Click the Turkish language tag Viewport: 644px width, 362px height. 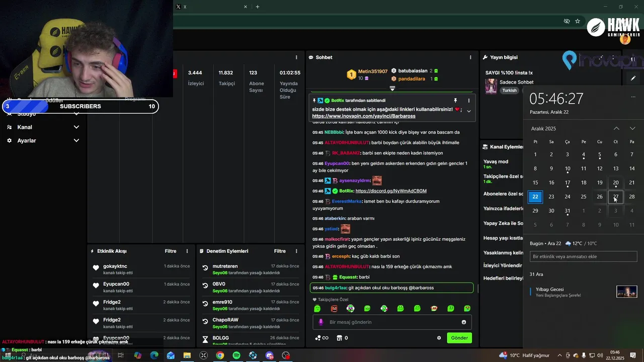(509, 90)
